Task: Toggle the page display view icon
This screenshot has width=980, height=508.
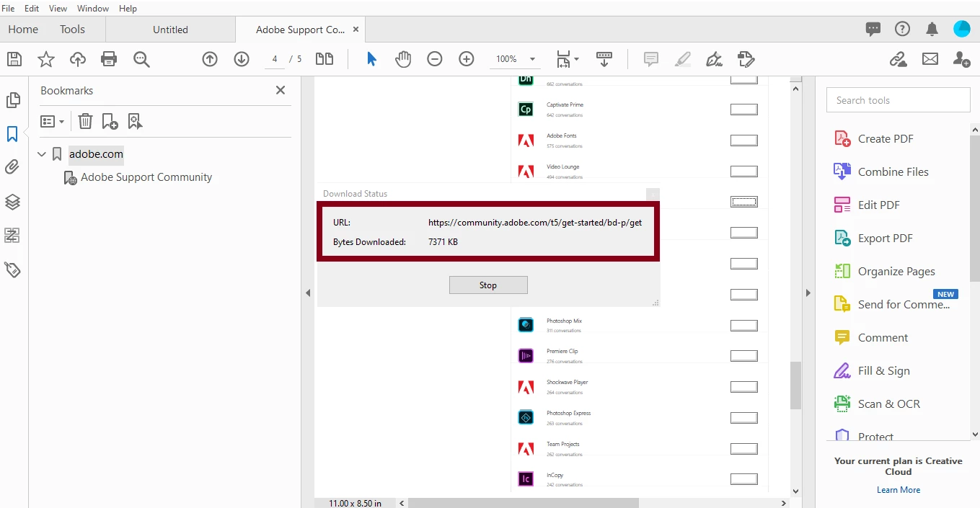Action: 325,59
